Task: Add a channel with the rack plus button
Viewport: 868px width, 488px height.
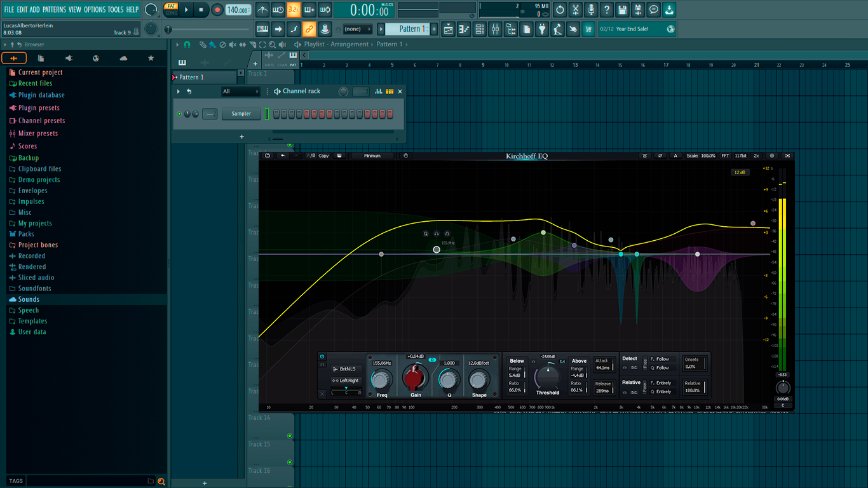Action: pos(241,137)
